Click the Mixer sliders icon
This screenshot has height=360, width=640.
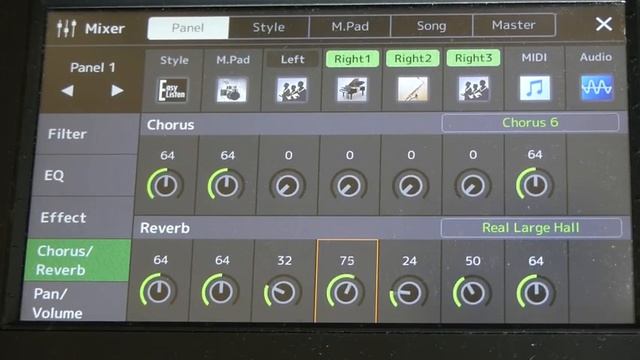[x=67, y=28]
